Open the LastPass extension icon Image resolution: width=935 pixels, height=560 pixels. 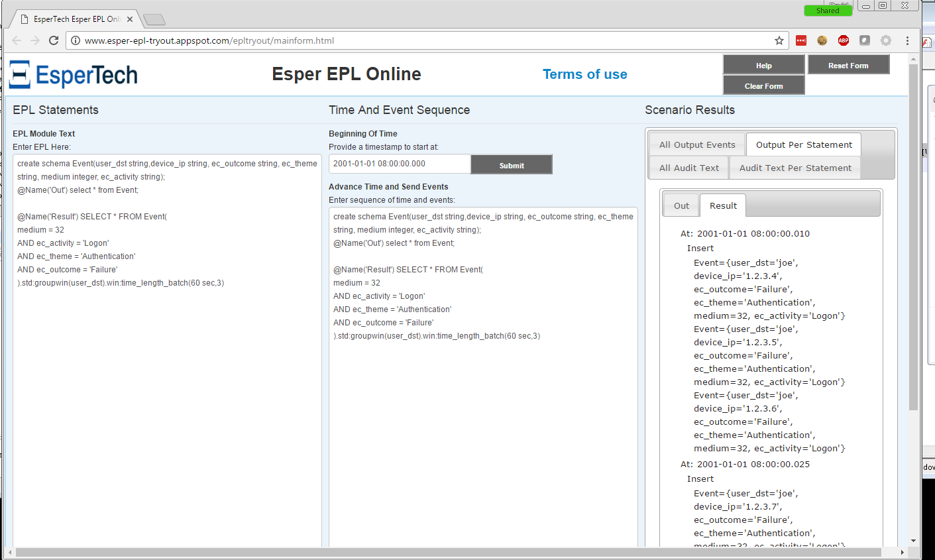tap(801, 40)
